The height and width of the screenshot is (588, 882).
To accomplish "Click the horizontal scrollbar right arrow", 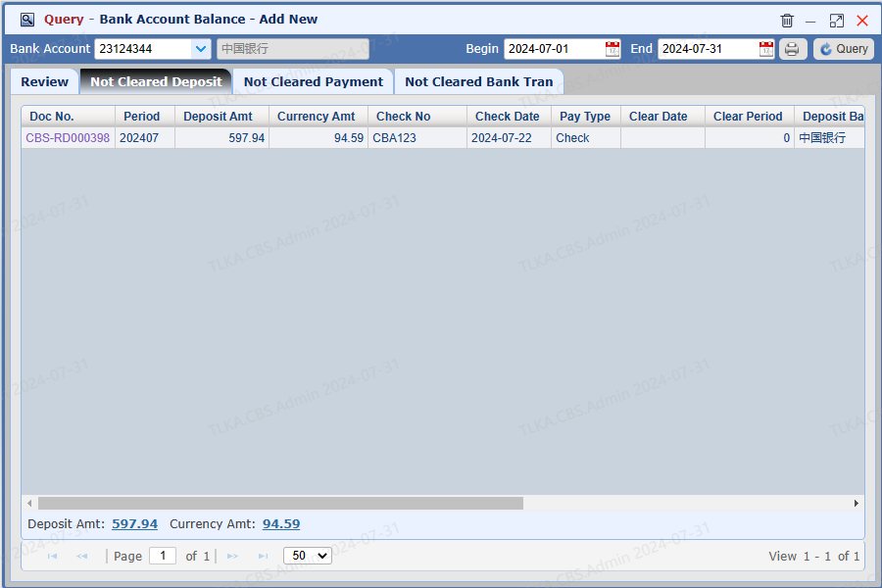I will click(857, 503).
